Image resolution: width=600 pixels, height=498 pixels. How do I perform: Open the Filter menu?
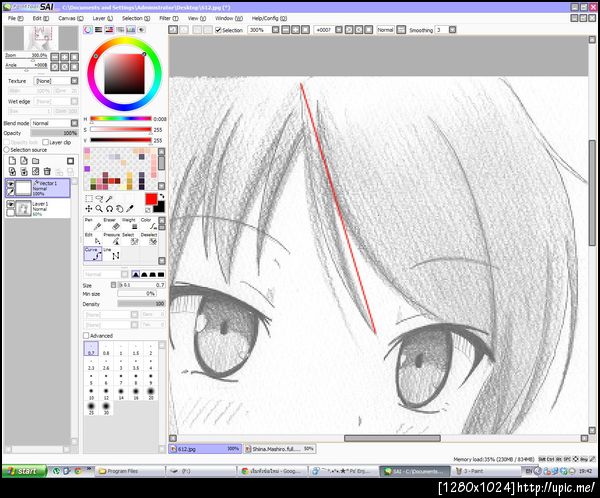[x=169, y=18]
